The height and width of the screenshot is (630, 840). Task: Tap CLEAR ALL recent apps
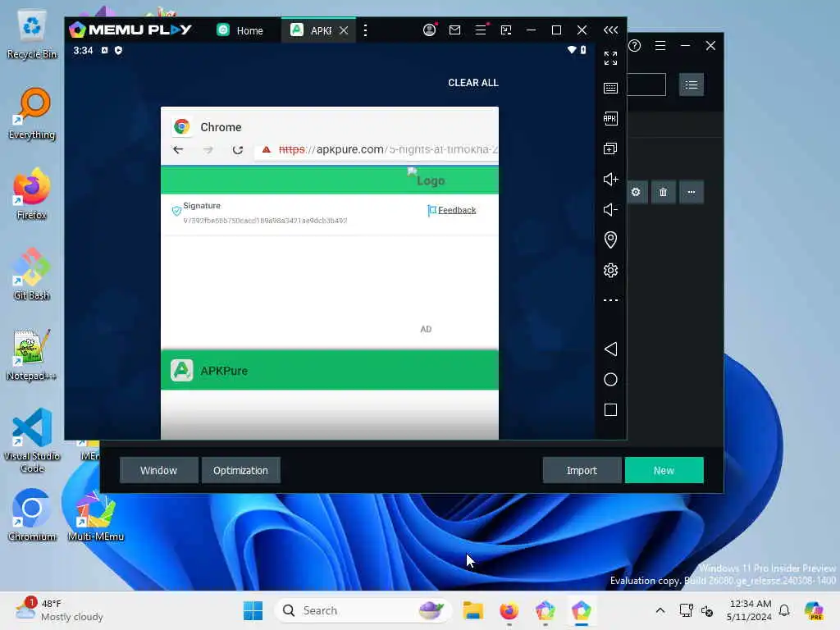(473, 83)
